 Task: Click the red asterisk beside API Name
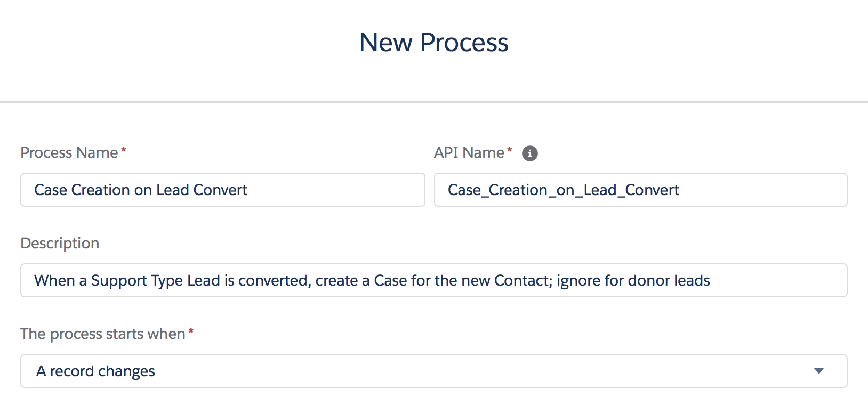point(510,150)
